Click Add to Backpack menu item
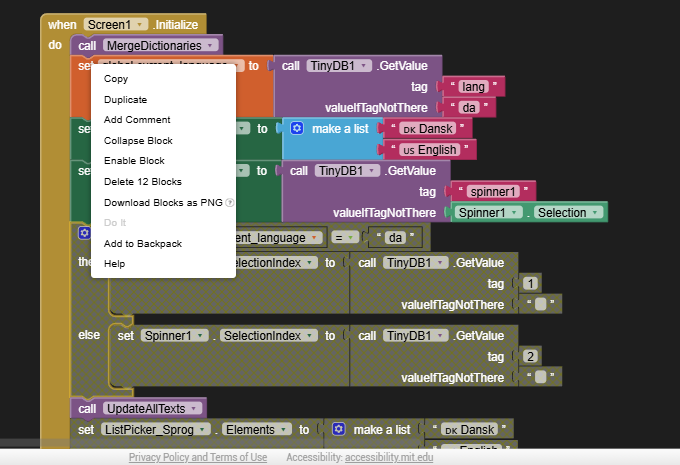 [142, 244]
